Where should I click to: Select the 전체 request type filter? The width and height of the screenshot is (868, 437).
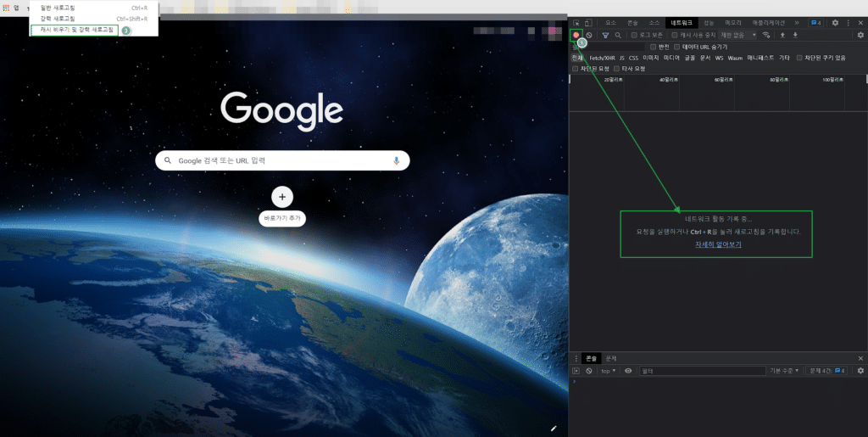pos(577,58)
